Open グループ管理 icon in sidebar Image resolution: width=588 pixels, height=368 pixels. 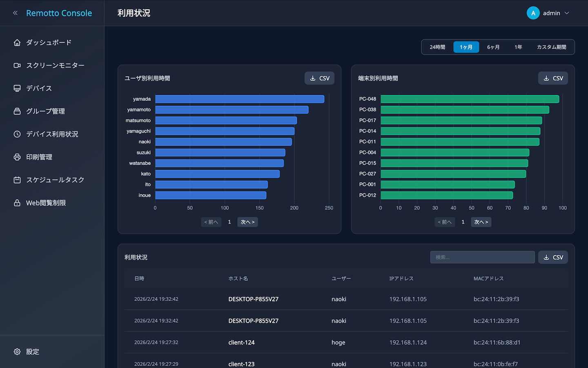(17, 111)
